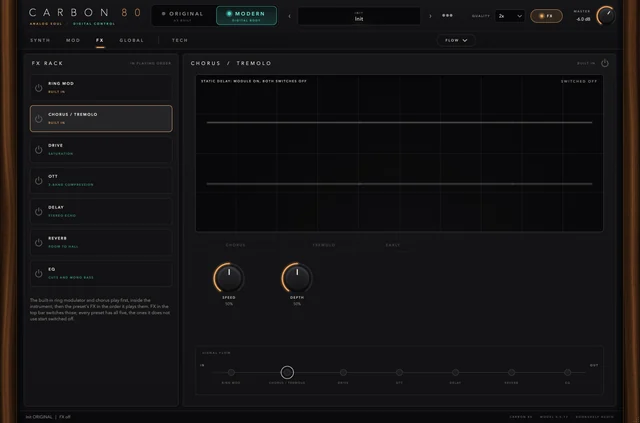Click the Speed knob
Screen dimensions: 640x423
[229, 278]
